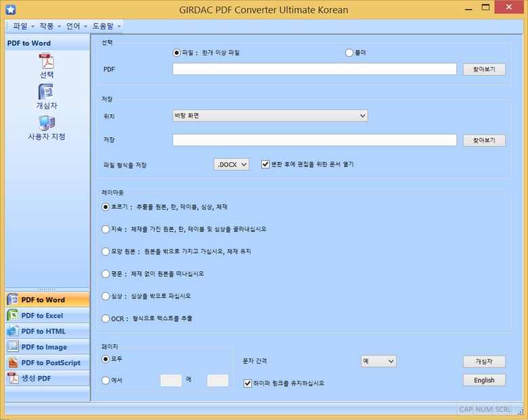528x420 pixels.
Task: Maximize the GIRDAC window
Action: [x=485, y=7]
